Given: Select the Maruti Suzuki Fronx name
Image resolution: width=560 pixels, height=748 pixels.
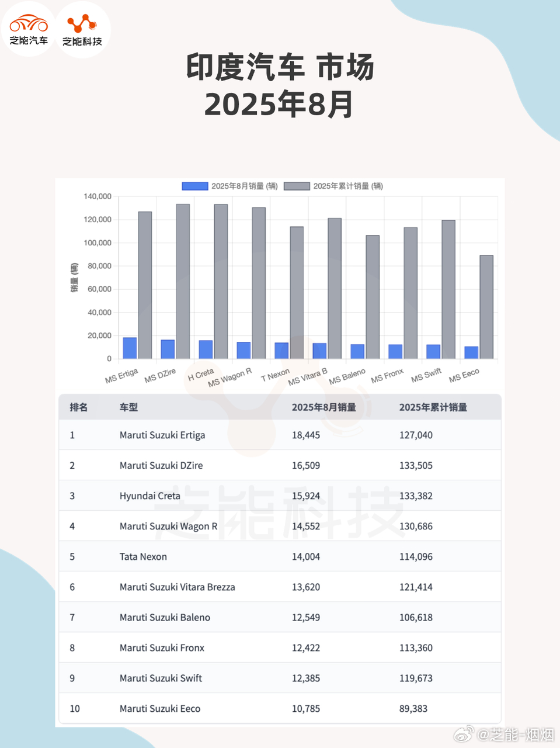Looking at the screenshot, I should pyautogui.click(x=162, y=648).
